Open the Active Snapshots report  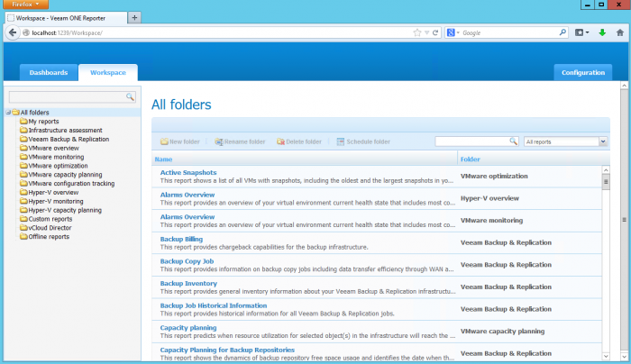tap(188, 173)
